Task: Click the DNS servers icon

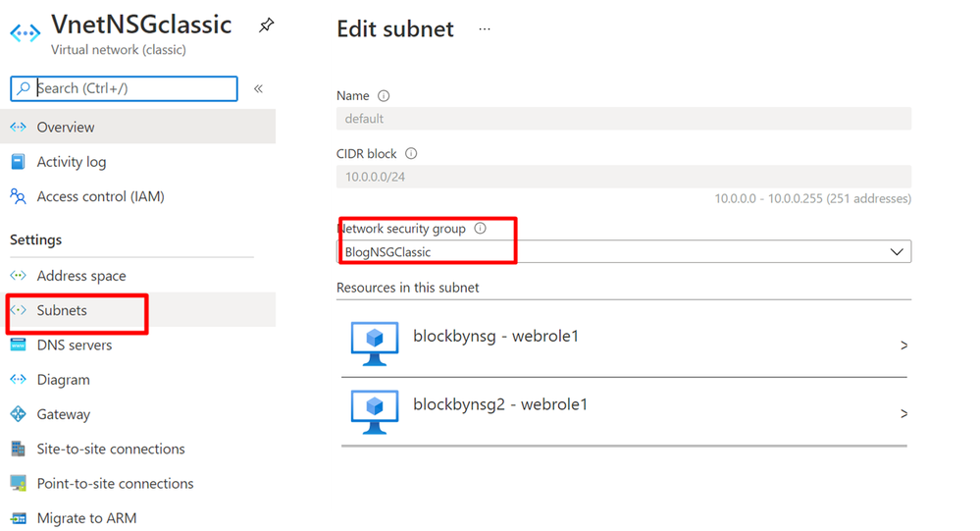Action: coord(18,345)
